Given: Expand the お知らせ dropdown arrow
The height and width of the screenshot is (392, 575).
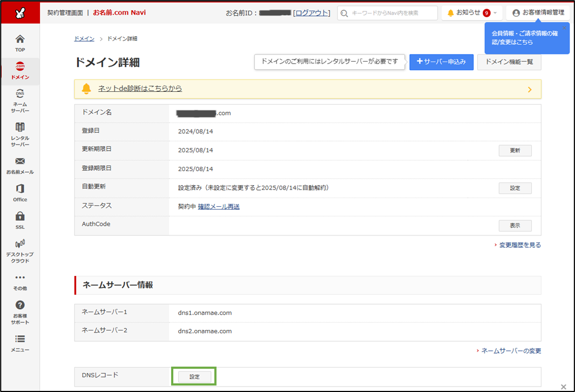Looking at the screenshot, I should click(495, 13).
